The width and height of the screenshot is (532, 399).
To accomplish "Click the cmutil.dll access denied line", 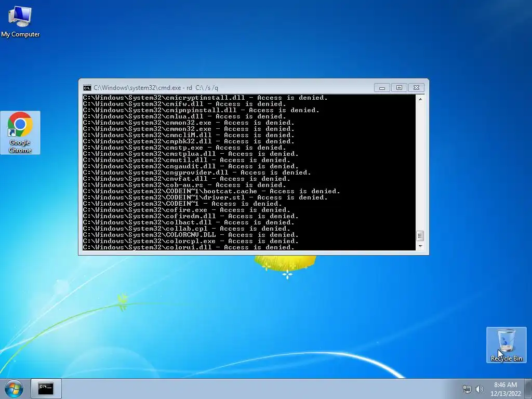I will coord(187,160).
